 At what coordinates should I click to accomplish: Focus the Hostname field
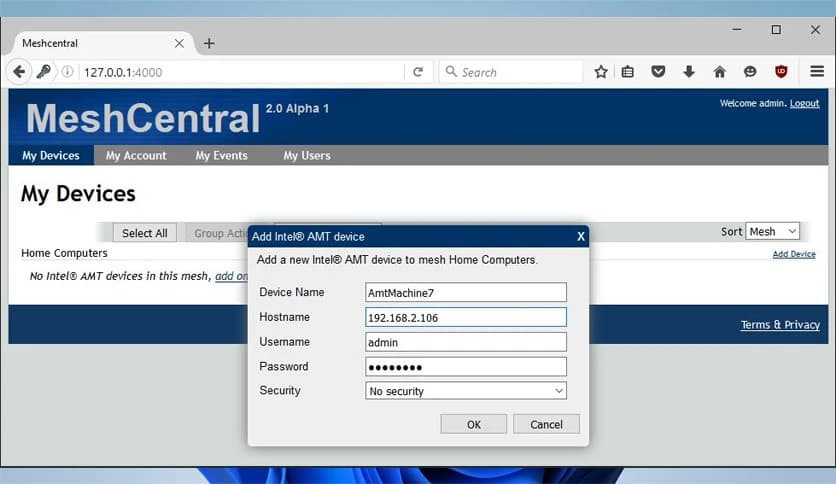coord(465,317)
